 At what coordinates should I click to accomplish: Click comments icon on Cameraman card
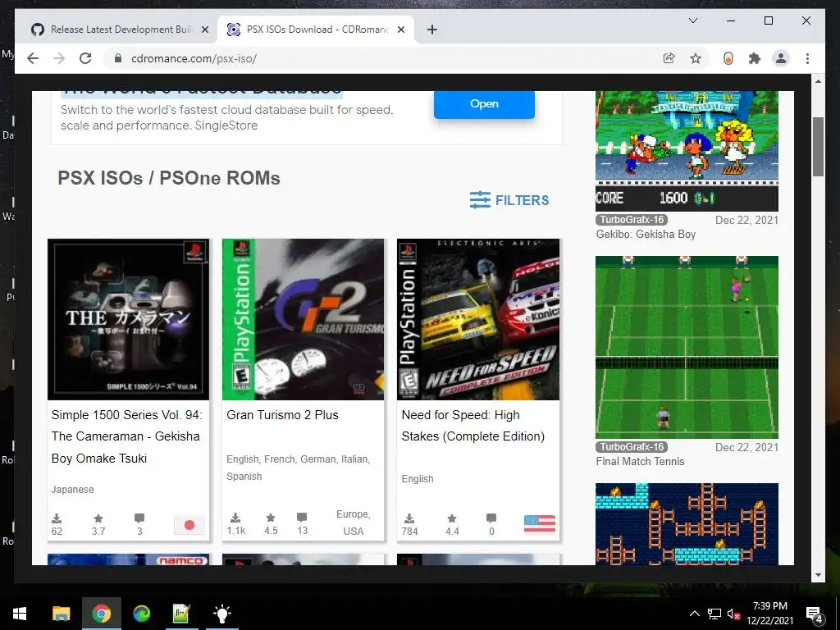[x=139, y=518]
